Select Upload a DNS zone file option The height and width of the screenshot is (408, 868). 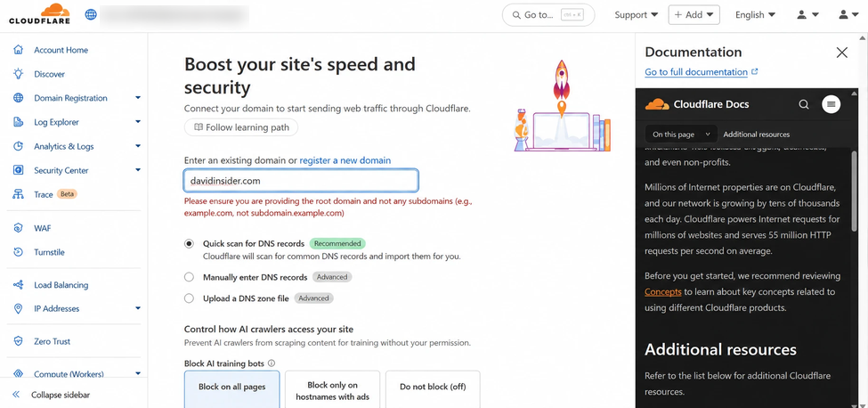[x=190, y=298]
